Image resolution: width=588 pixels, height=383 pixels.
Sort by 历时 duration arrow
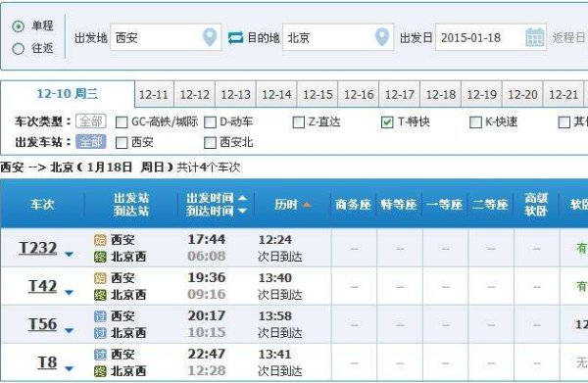[x=307, y=205]
